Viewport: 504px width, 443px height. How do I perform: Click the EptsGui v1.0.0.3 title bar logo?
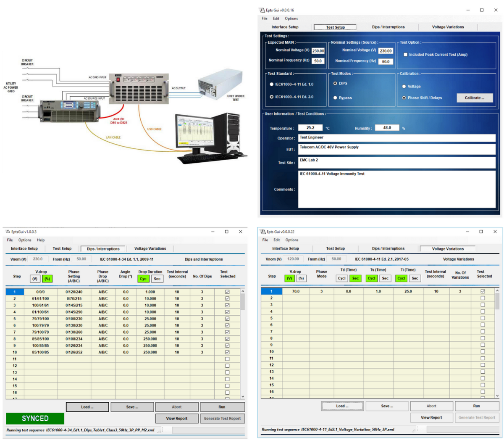(8, 232)
